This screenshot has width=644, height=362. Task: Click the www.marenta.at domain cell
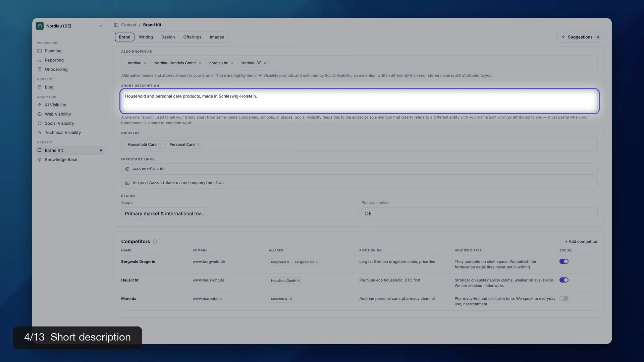207,299
